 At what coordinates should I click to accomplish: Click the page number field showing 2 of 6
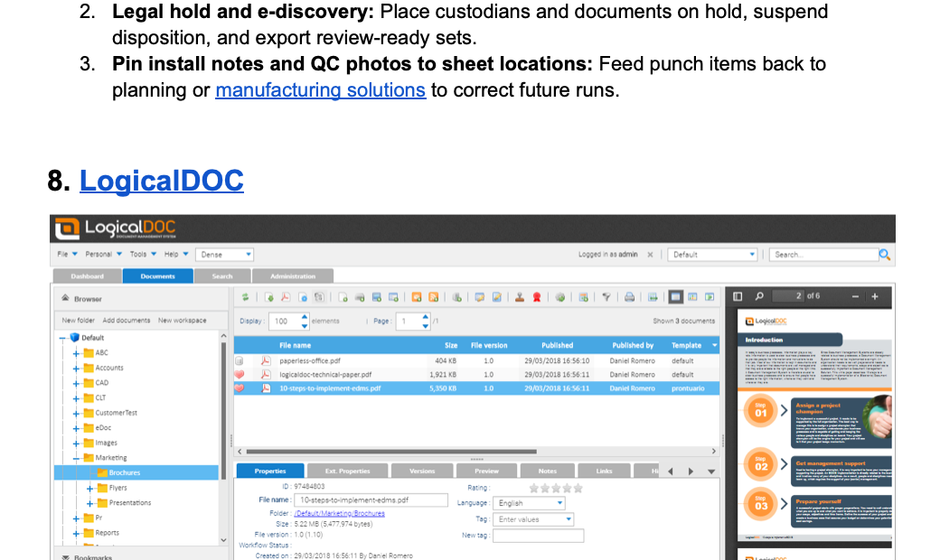788,295
